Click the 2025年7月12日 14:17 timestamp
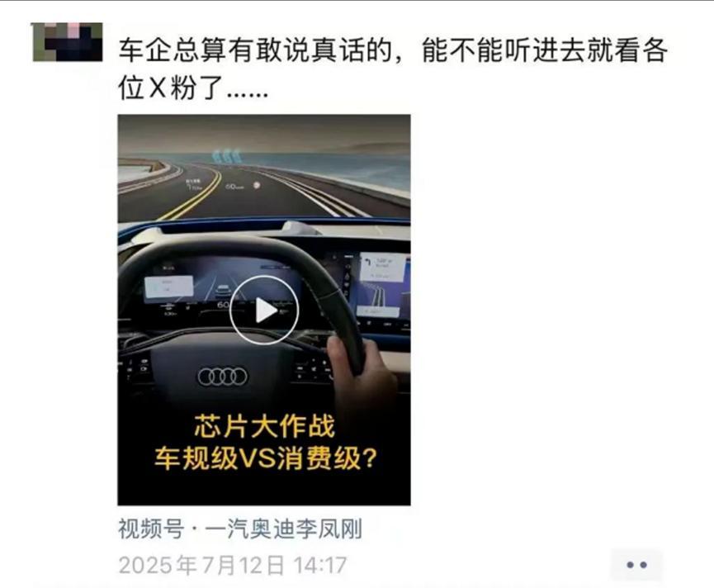The width and height of the screenshot is (714, 588). [x=233, y=565]
